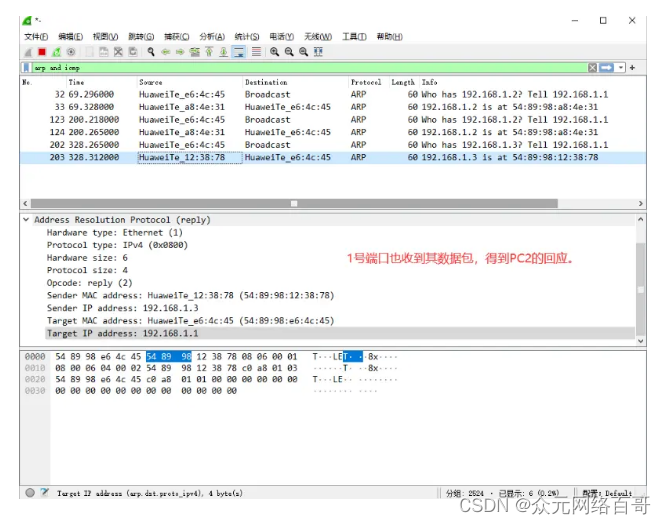
Task: Select the Sender MAC address field
Action: (x=190, y=296)
